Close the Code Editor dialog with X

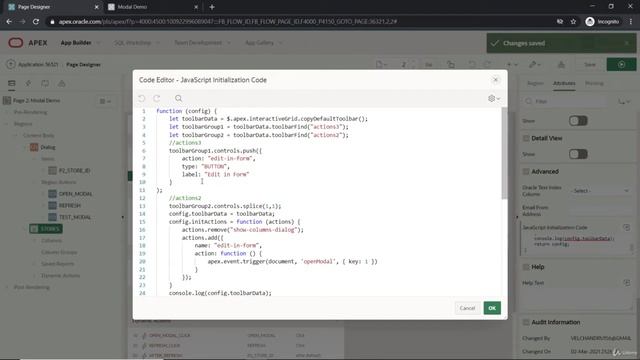point(496,80)
